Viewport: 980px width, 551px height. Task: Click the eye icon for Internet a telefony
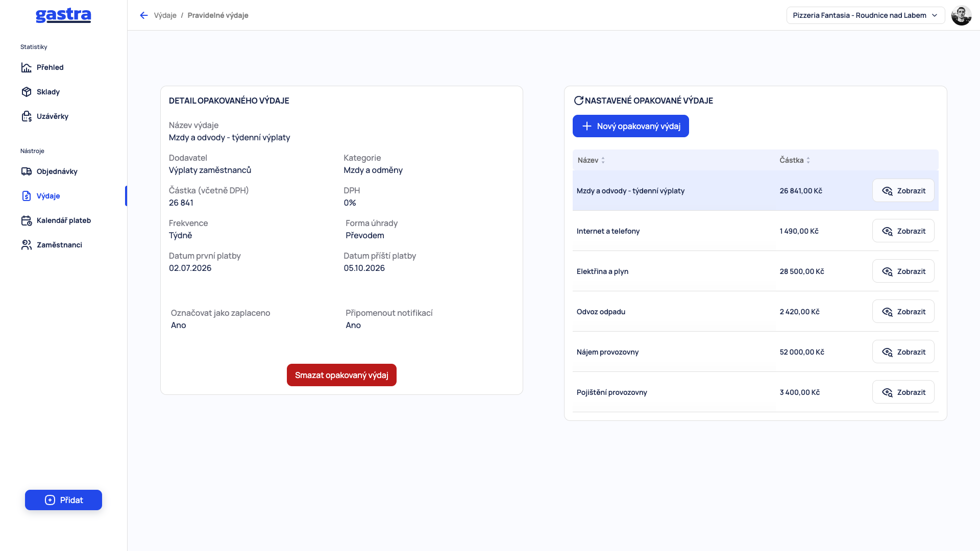point(887,231)
